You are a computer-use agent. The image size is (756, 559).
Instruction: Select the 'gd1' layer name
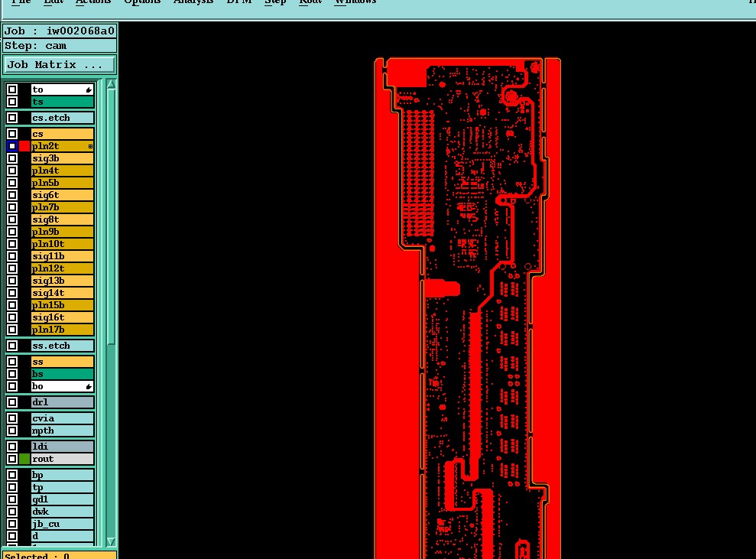click(x=62, y=499)
